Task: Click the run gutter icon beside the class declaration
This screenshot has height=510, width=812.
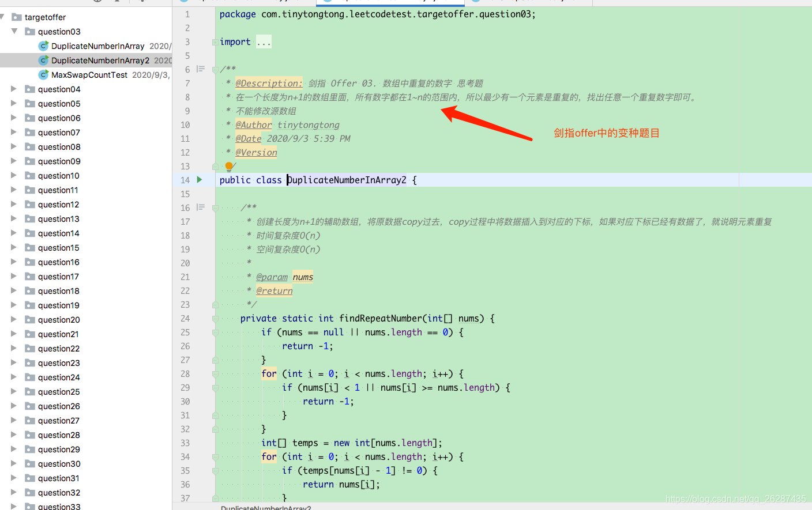Action: click(x=200, y=180)
